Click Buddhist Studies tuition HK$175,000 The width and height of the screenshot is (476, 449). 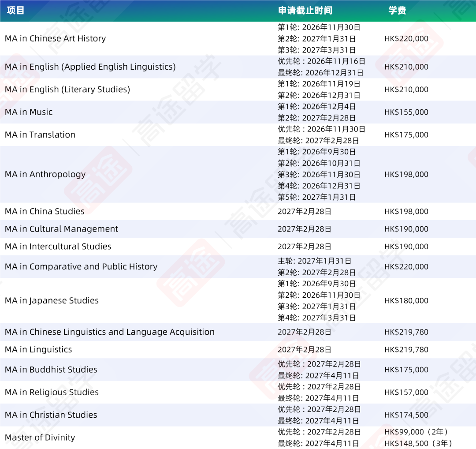coord(406,370)
